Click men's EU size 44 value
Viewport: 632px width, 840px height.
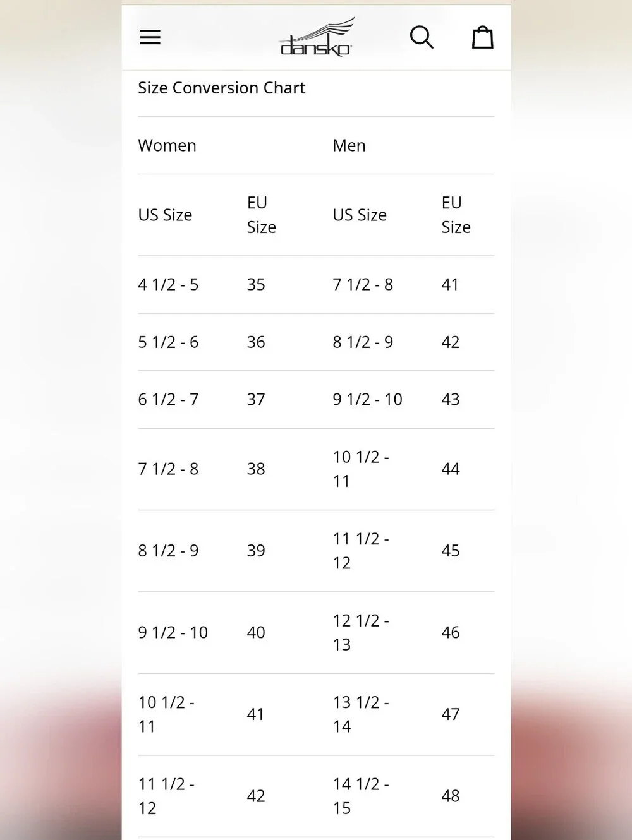[451, 469]
